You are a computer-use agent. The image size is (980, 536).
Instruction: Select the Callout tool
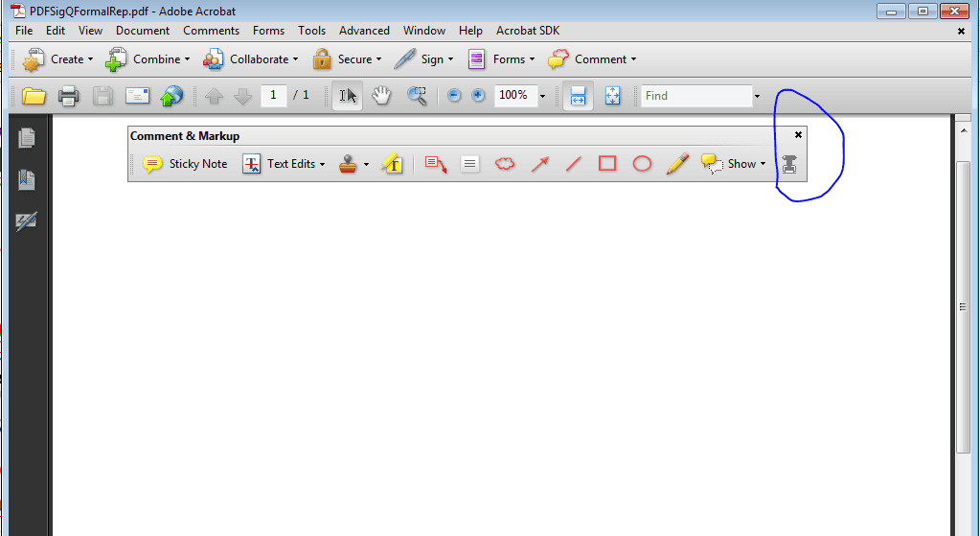(x=436, y=164)
